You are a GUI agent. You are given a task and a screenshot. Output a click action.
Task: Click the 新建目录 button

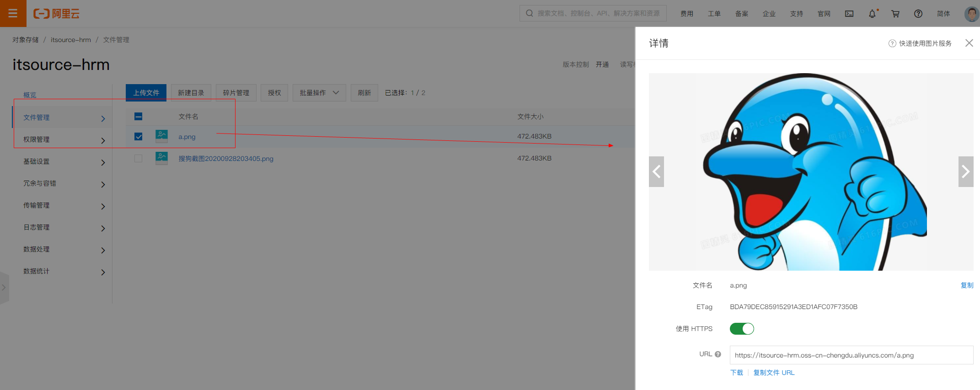191,93
